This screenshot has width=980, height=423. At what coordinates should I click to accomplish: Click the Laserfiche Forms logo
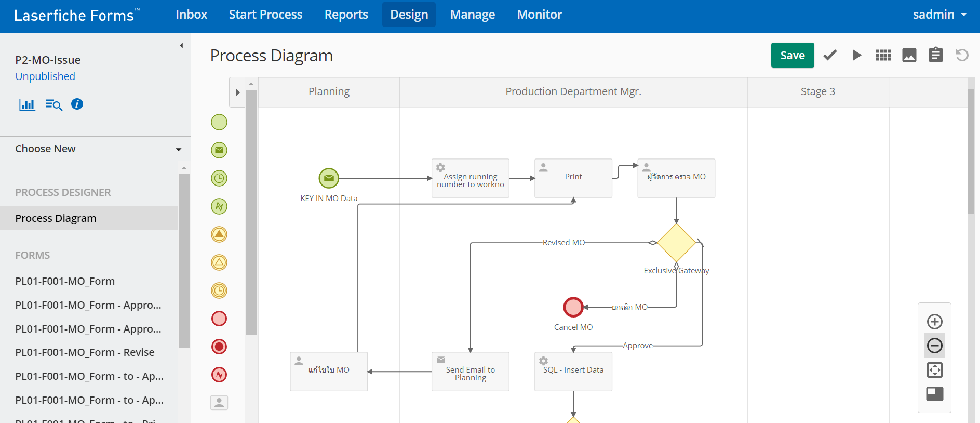(76, 15)
